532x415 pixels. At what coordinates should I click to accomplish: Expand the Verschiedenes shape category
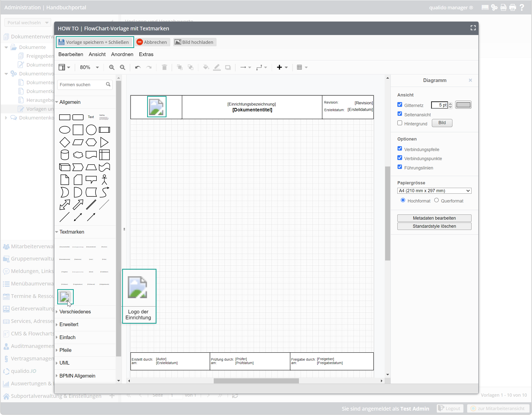pos(75,312)
